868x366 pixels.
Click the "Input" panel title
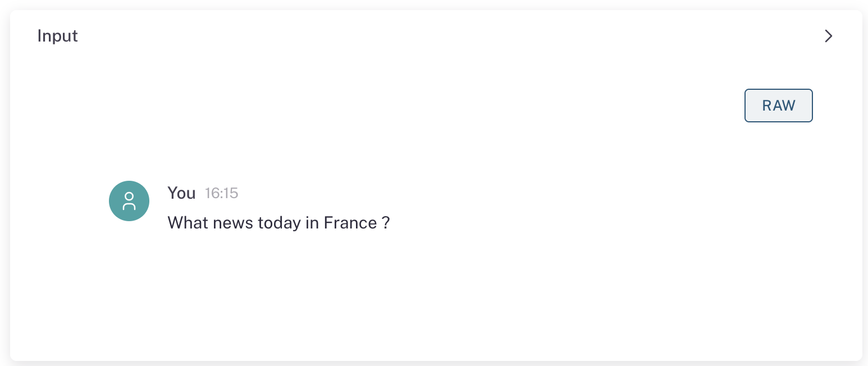[x=57, y=36]
